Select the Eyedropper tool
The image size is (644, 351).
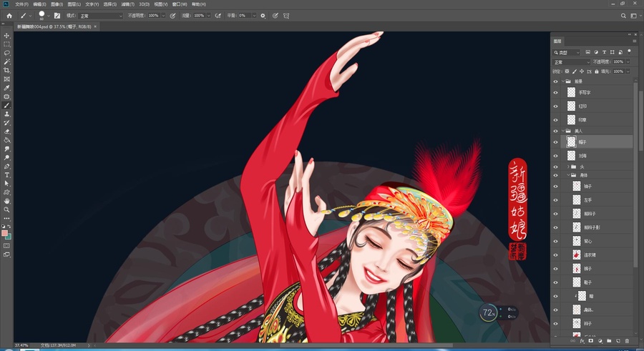tap(6, 88)
